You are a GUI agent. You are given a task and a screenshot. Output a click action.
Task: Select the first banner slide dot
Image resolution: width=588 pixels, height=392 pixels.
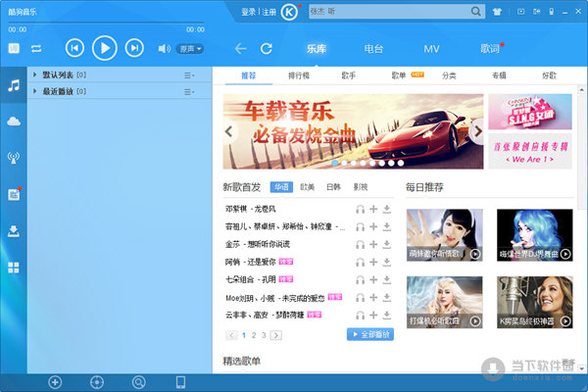pyautogui.click(x=334, y=164)
